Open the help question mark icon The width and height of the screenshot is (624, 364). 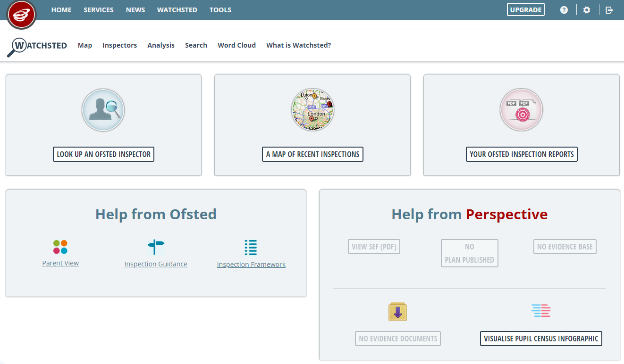(564, 10)
